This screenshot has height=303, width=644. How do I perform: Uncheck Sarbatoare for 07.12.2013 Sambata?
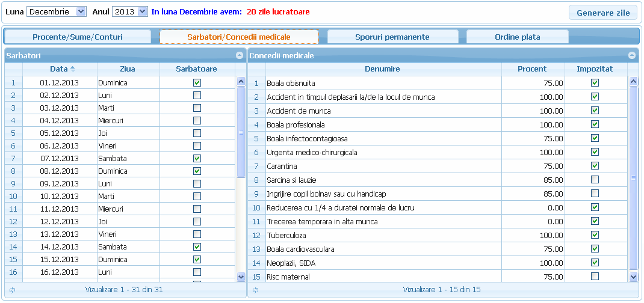pos(197,158)
